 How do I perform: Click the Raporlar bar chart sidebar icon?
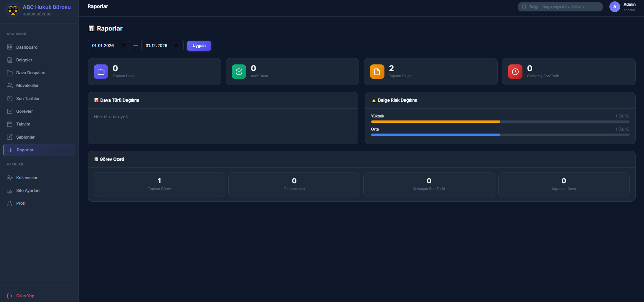pos(10,150)
